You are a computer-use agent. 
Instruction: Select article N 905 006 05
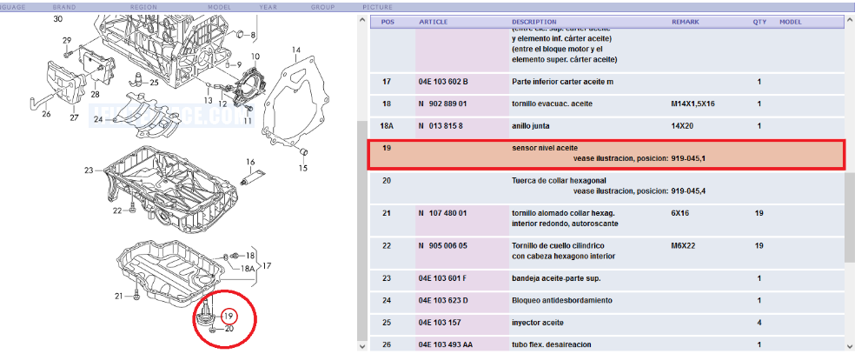(x=443, y=246)
